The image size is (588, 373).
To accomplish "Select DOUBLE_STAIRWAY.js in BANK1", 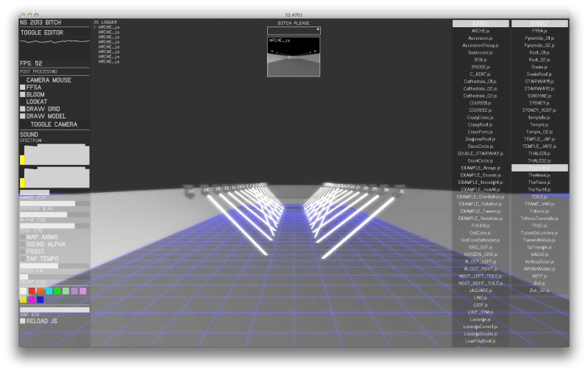I will [x=481, y=154].
